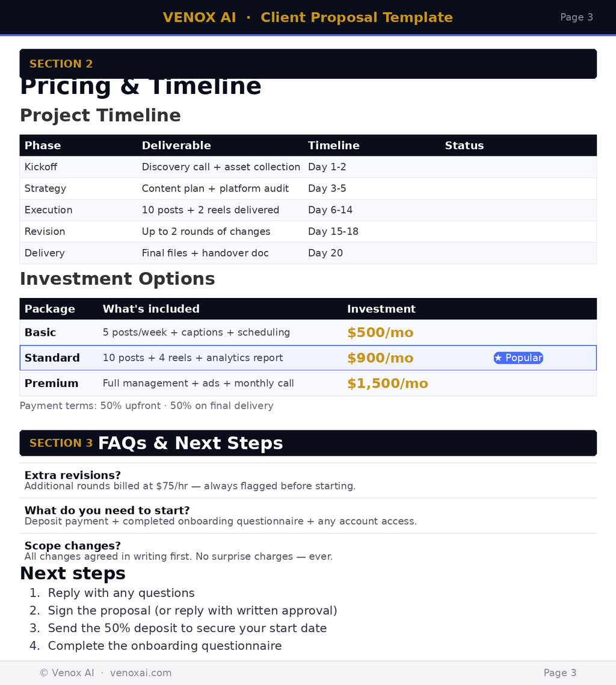Viewport: 616px width, 685px height.
Task: Click the Section 3 FAQs header
Action: point(308,443)
